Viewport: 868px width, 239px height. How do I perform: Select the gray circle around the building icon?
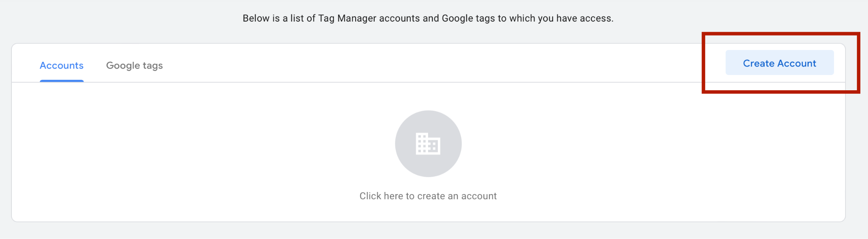pyautogui.click(x=428, y=144)
